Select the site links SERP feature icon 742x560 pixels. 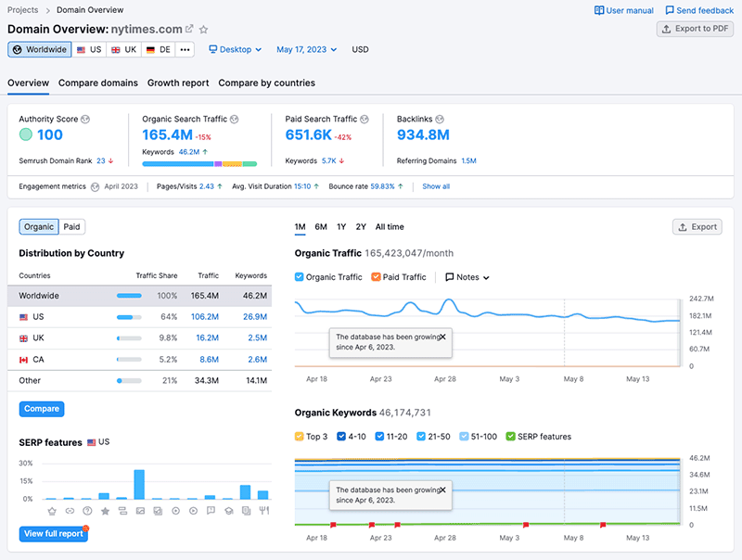pos(70,511)
